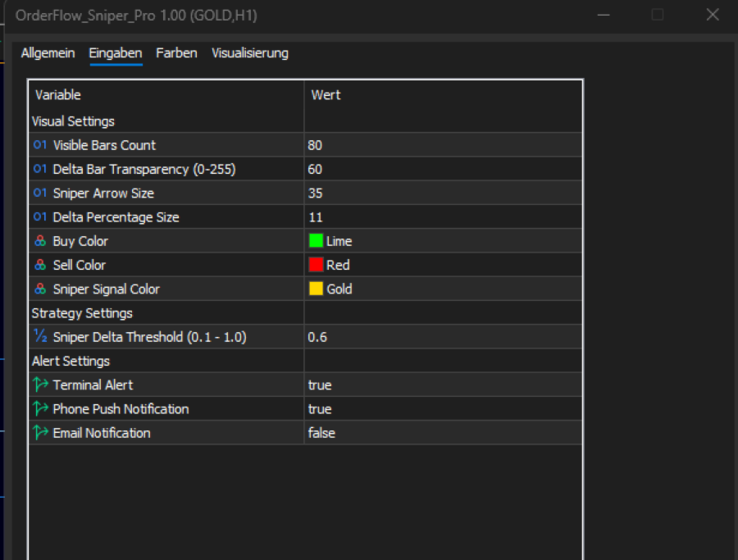Click integer icon beside Delta Percentage Size

[40, 217]
